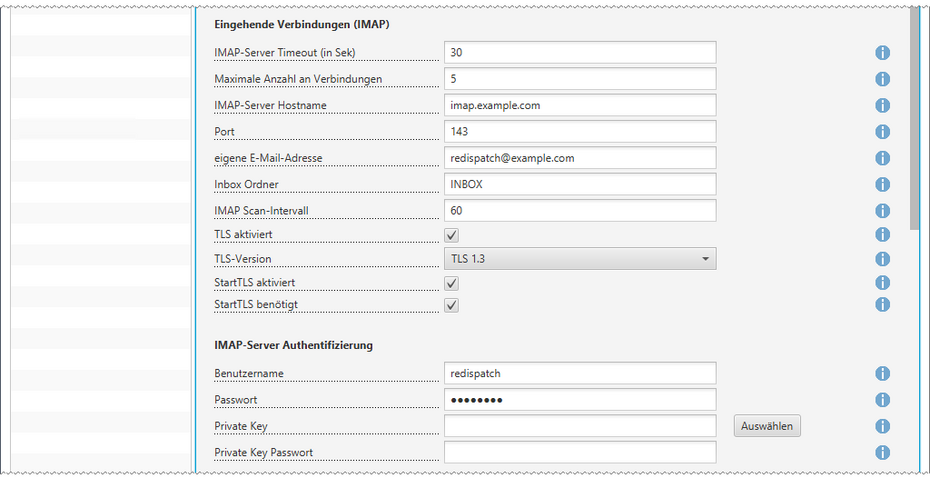
Task: Click the Inbox Ordner input field
Action: (580, 184)
